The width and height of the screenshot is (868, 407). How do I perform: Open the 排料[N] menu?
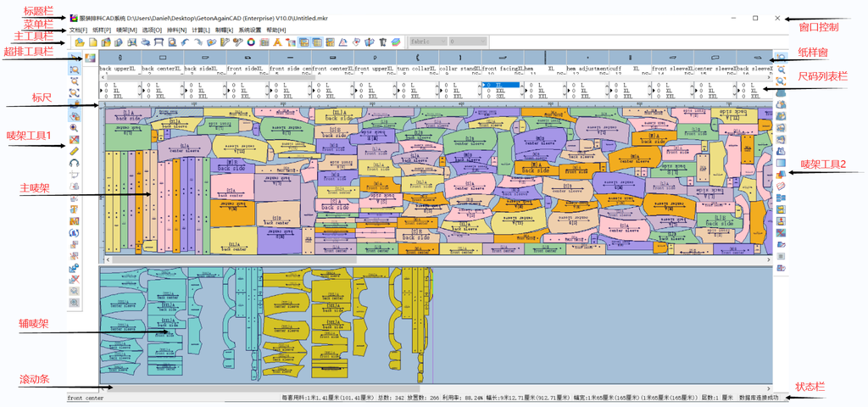pos(175,30)
